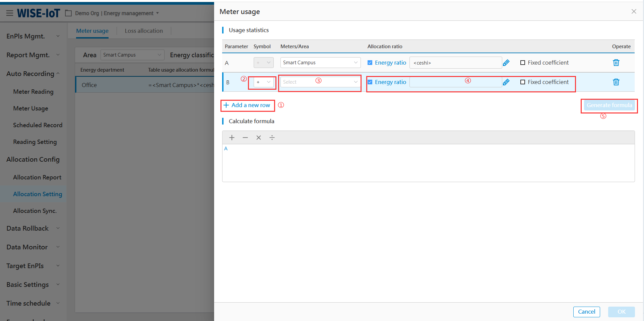Uncheck Energy ratio for row A
Screen dimensions: 644x321
point(370,63)
